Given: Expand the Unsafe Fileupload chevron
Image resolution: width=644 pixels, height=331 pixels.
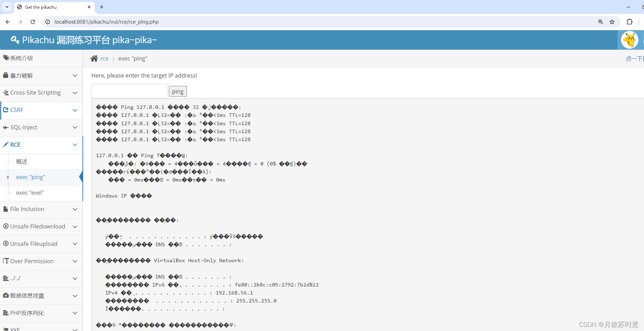Looking at the screenshot, I should click(x=75, y=244).
